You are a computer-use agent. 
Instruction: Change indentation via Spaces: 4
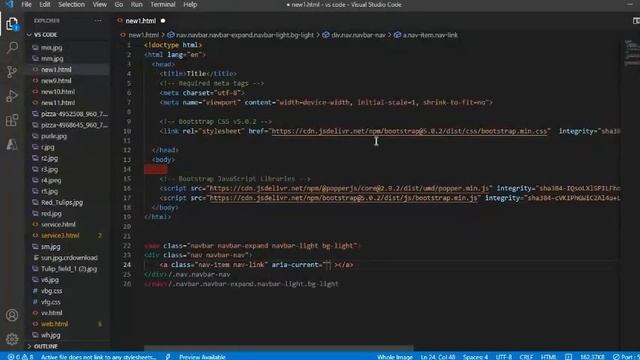tap(475, 357)
